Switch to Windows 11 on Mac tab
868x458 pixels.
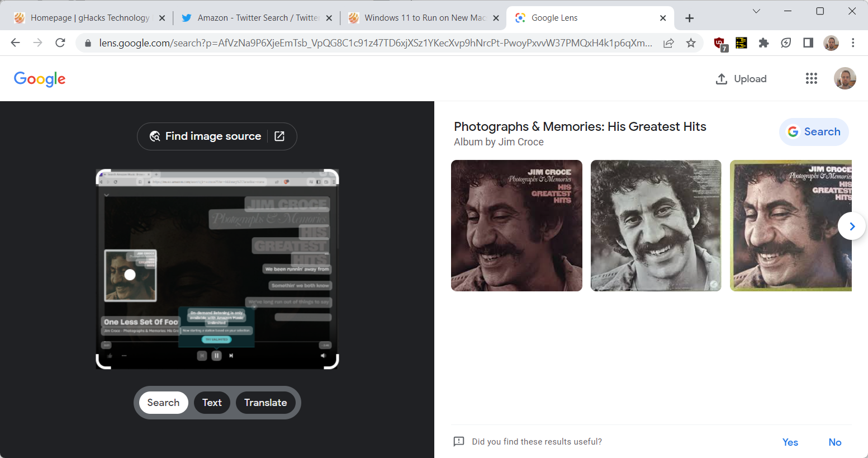[x=425, y=18]
